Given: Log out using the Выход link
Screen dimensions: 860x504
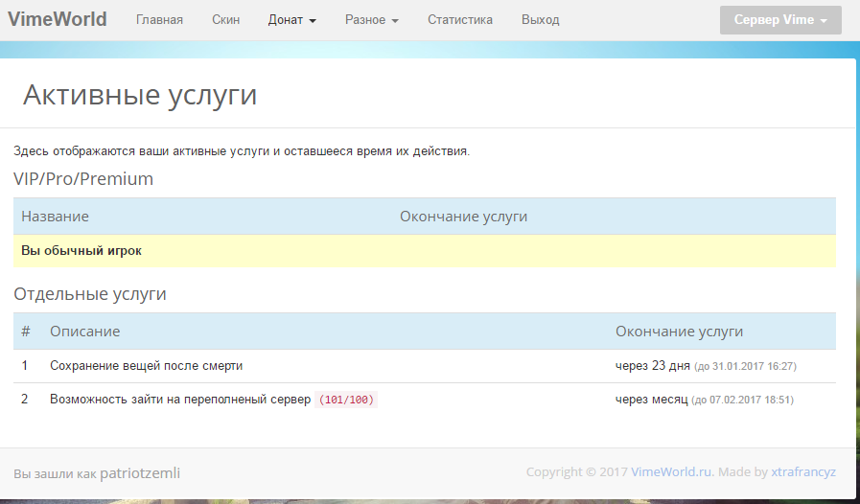Looking at the screenshot, I should pyautogui.click(x=540, y=20).
